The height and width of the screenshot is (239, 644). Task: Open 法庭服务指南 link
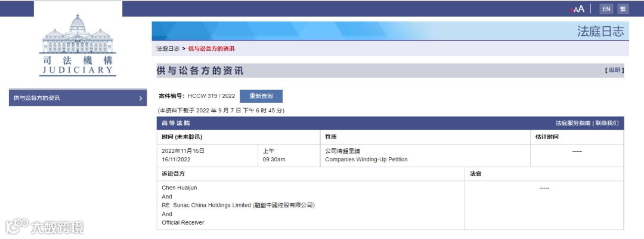573,123
